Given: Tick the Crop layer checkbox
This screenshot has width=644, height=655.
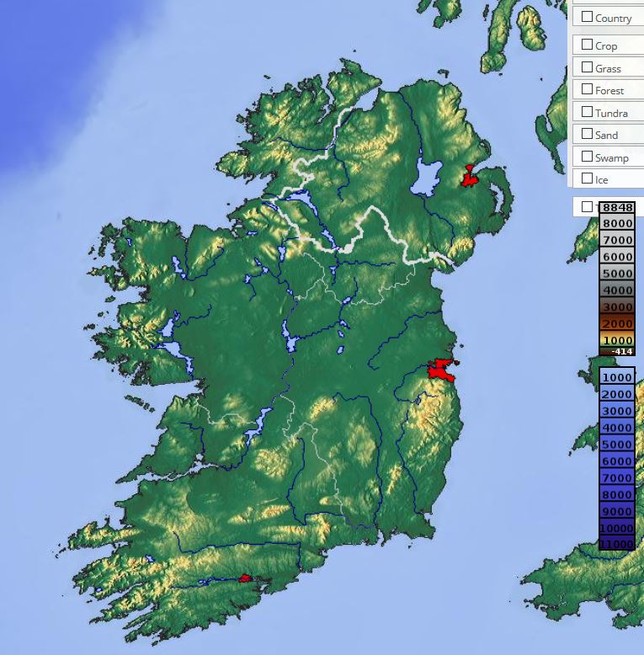Looking at the screenshot, I should tap(587, 45).
